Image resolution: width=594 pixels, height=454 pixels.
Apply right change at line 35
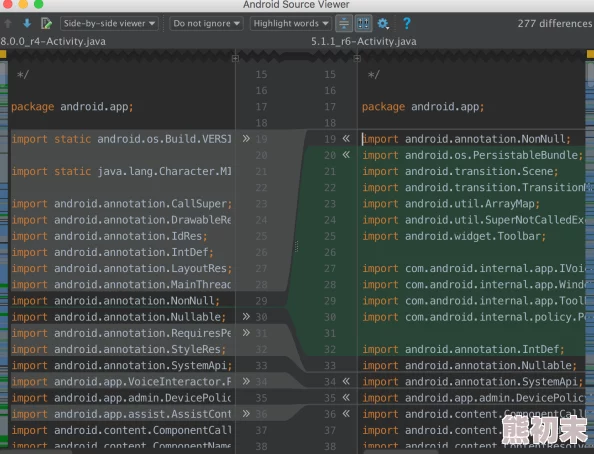click(x=346, y=398)
